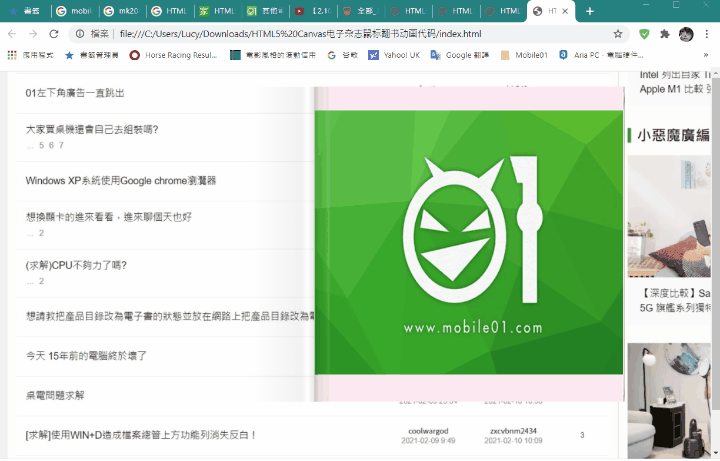Screen dimensions: 720x461
Task: Bookmark this page with the star icon
Action: pyautogui.click(x=618, y=34)
